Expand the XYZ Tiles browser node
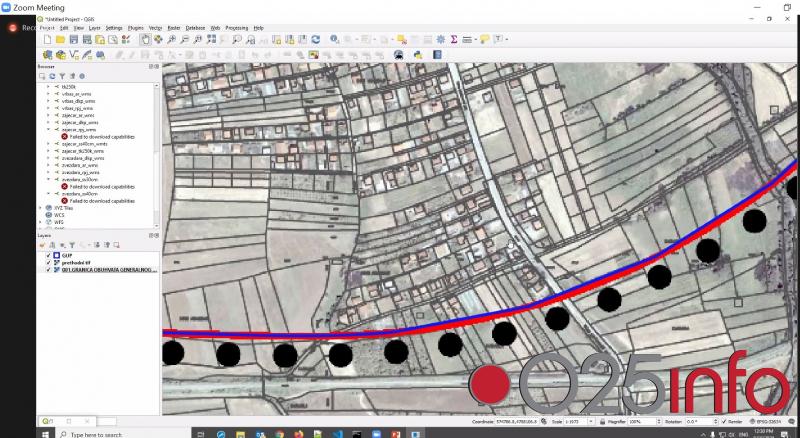The width and height of the screenshot is (800, 438). pos(41,207)
